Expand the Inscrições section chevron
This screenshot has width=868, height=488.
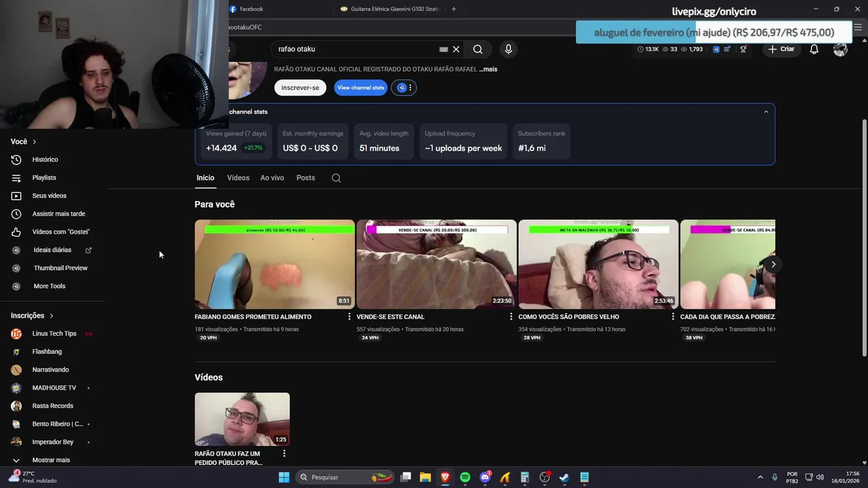click(51, 316)
